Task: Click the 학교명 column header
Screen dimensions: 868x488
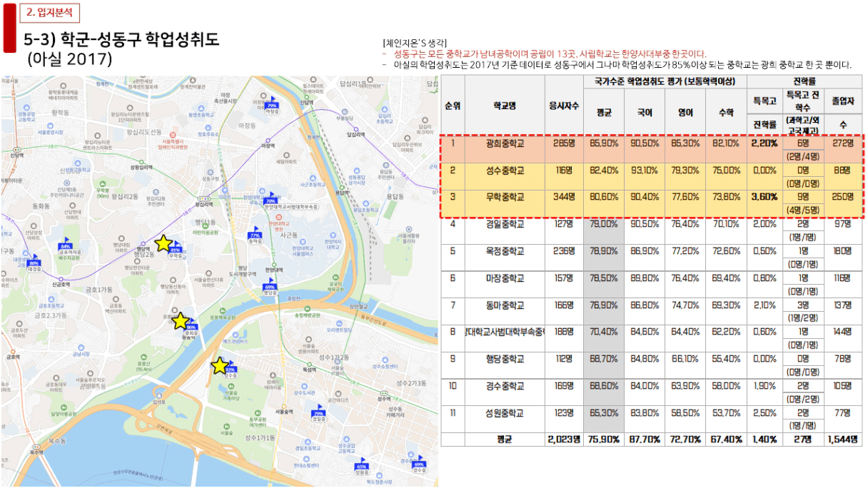Action: tap(504, 105)
